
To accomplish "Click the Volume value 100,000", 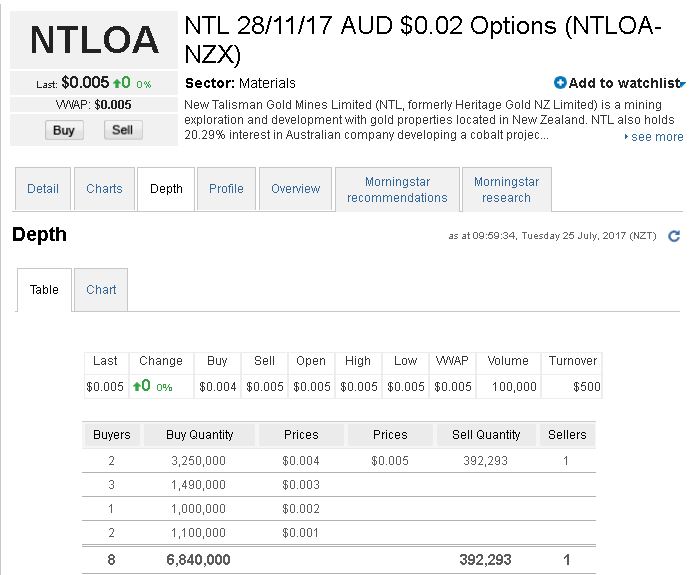I will tap(514, 387).
